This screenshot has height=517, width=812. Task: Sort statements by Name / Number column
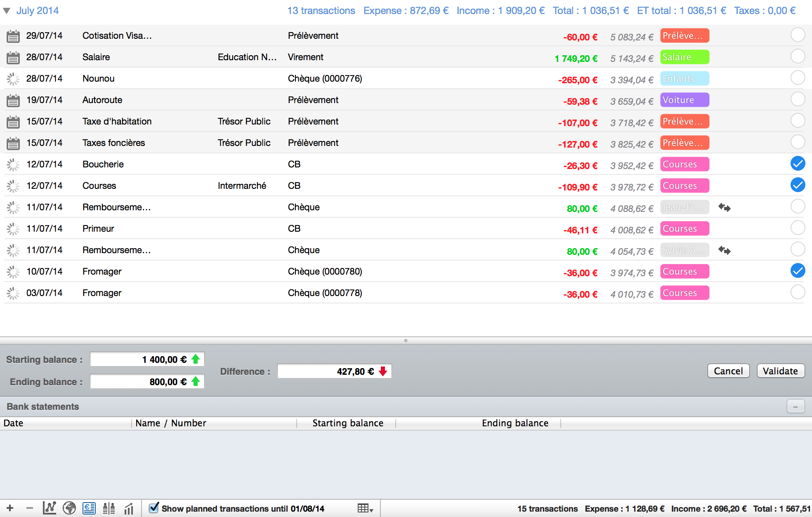click(x=214, y=423)
